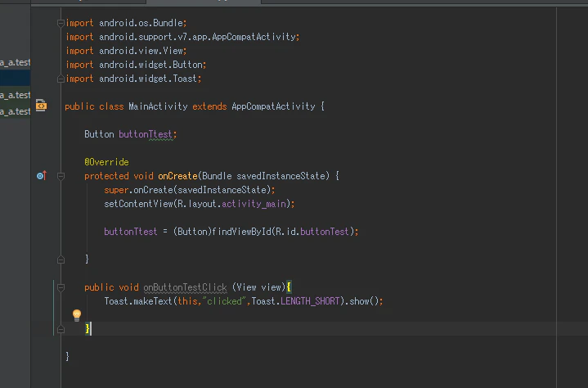Click 'savedInstanceState' parameter in onCreate signature
Image resolution: width=588 pixels, height=388 pixels.
281,176
